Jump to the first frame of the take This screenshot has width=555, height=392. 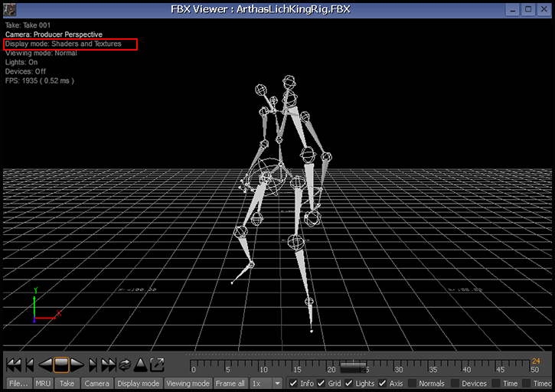pos(14,364)
